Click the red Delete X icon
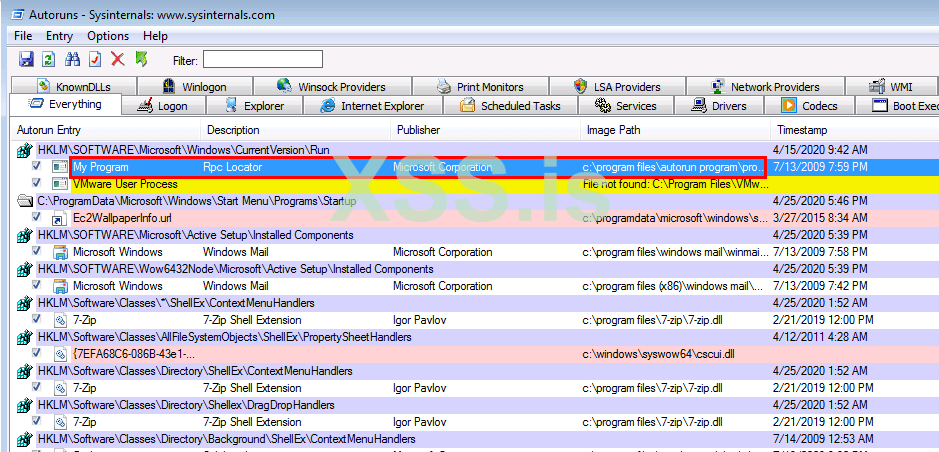The width and height of the screenshot is (939, 452). [118, 59]
